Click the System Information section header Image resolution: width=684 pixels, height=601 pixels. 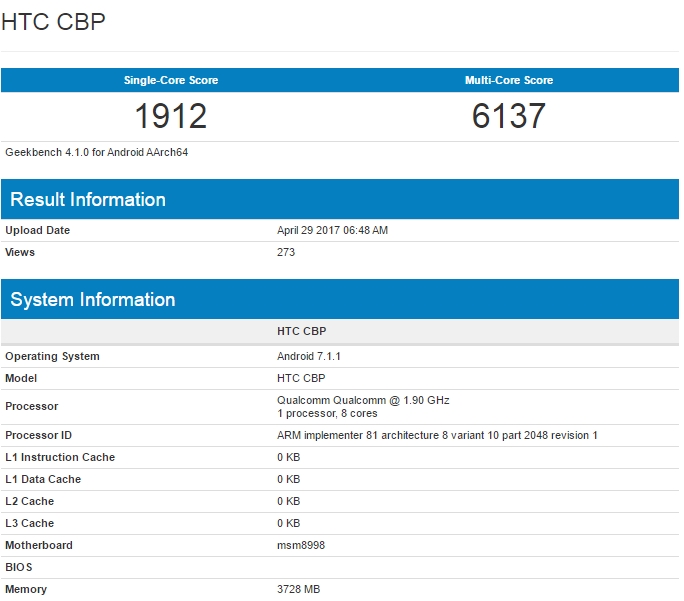pyautogui.click(x=93, y=299)
